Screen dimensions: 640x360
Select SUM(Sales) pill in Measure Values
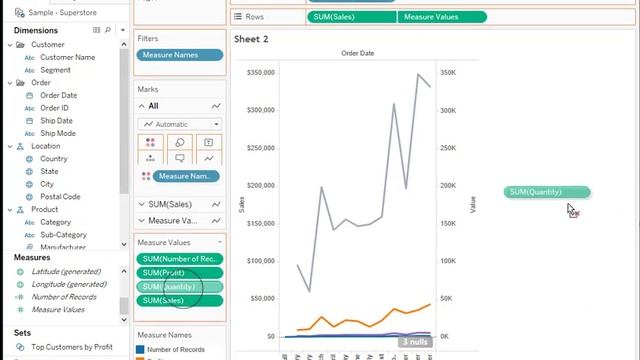coord(180,300)
